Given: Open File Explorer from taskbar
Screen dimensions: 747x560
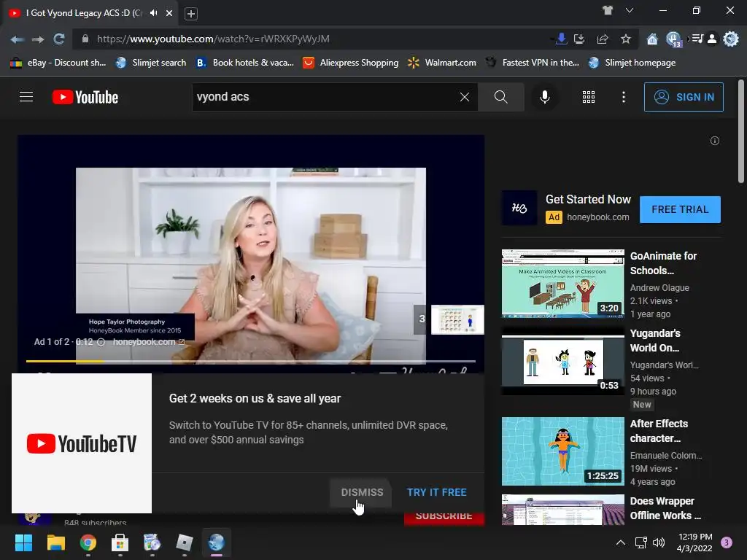Looking at the screenshot, I should 55,542.
